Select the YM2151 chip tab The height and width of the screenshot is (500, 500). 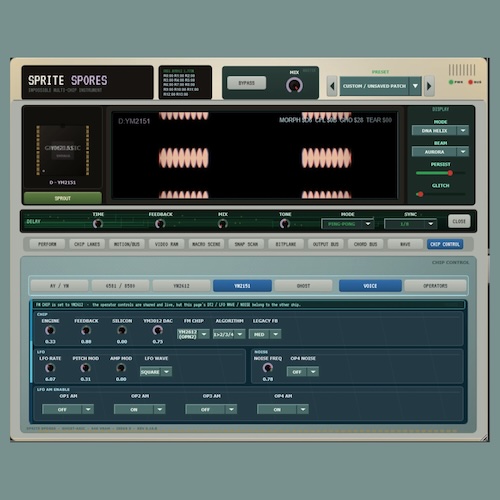pos(242,286)
